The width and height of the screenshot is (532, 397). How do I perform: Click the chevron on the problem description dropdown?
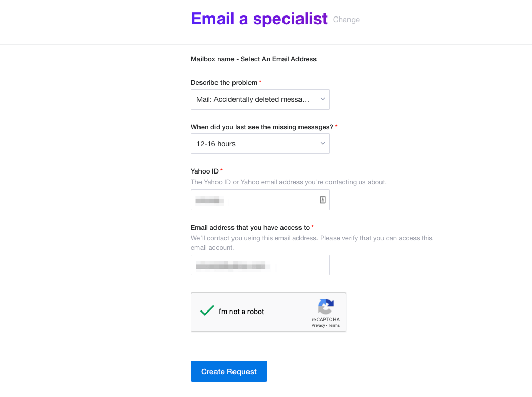[x=323, y=99]
